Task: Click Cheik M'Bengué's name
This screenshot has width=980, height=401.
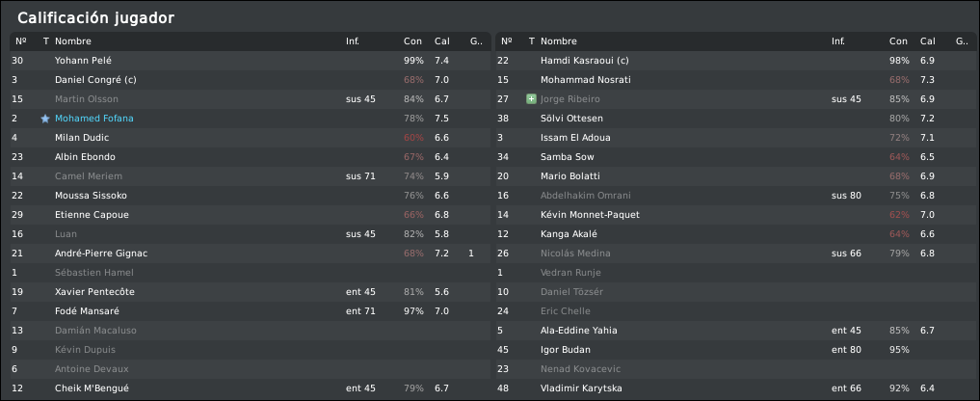Action: [x=92, y=388]
